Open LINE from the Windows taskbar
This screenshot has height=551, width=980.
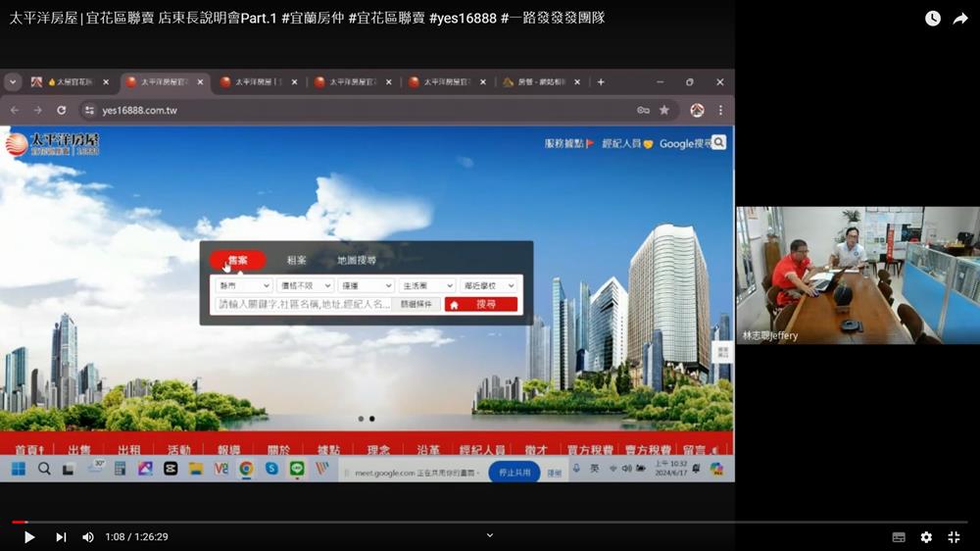pos(297,469)
